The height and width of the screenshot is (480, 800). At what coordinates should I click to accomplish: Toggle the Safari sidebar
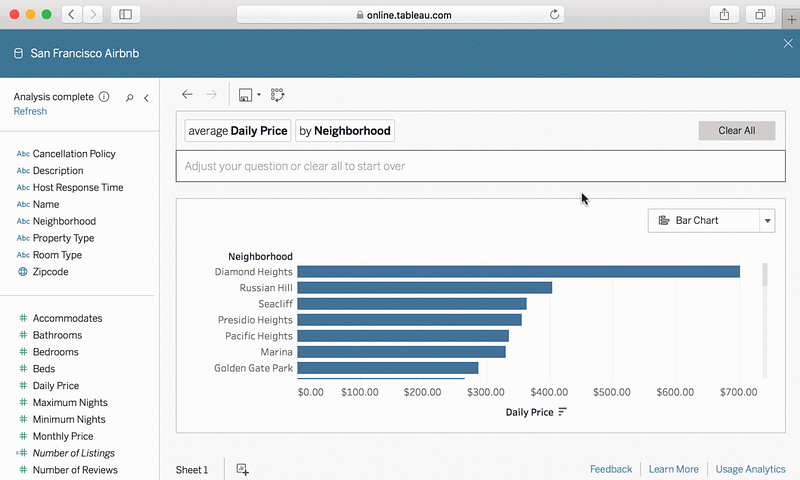pyautogui.click(x=125, y=15)
